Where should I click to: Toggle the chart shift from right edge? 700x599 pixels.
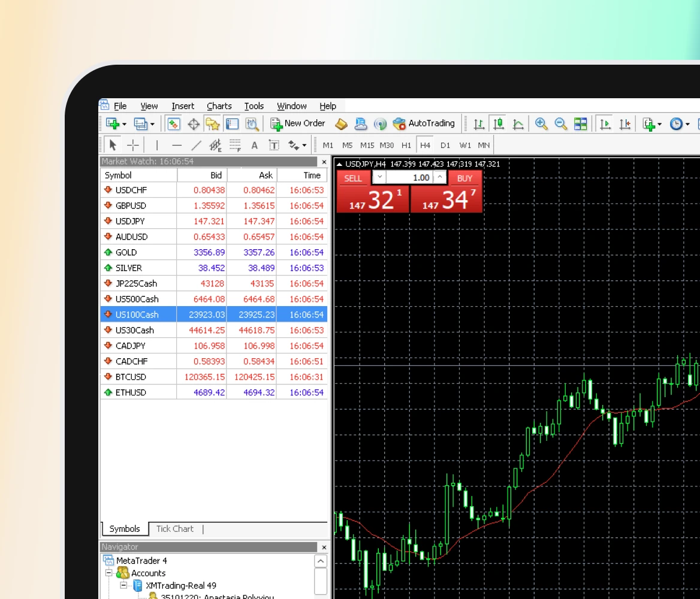[x=624, y=123]
